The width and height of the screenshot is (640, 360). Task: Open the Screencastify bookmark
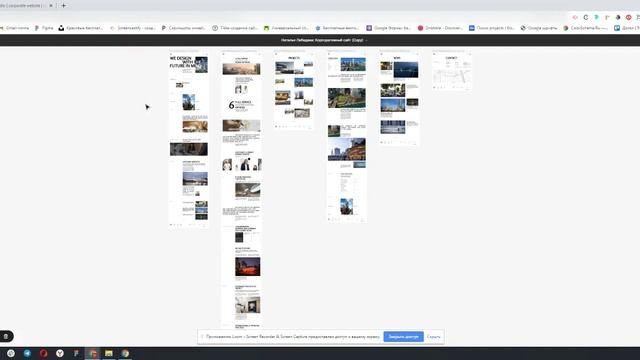pos(133,28)
